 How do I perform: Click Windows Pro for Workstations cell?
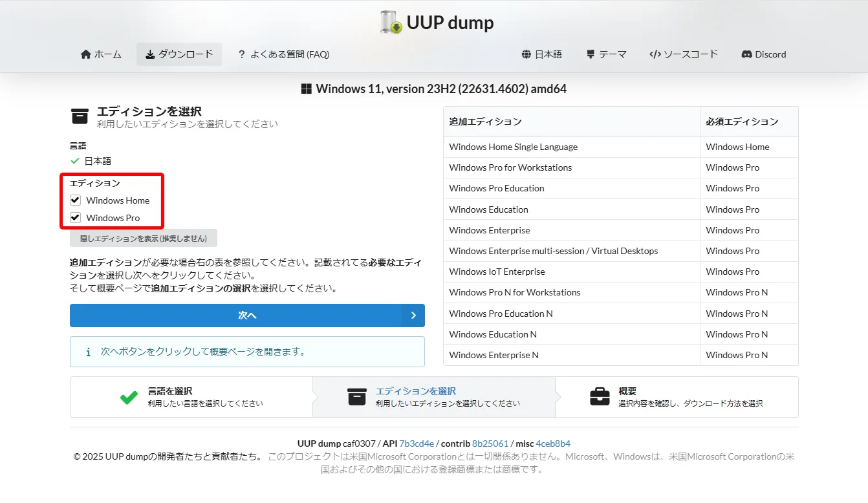tap(572, 167)
